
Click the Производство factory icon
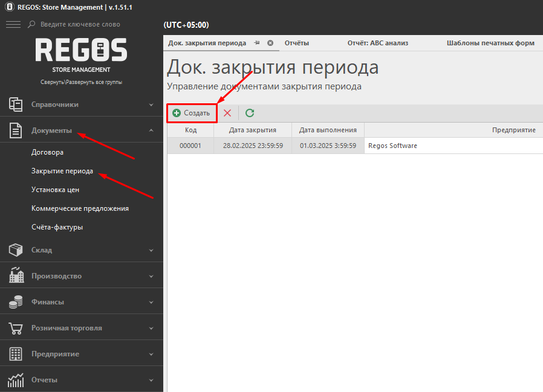point(16,275)
